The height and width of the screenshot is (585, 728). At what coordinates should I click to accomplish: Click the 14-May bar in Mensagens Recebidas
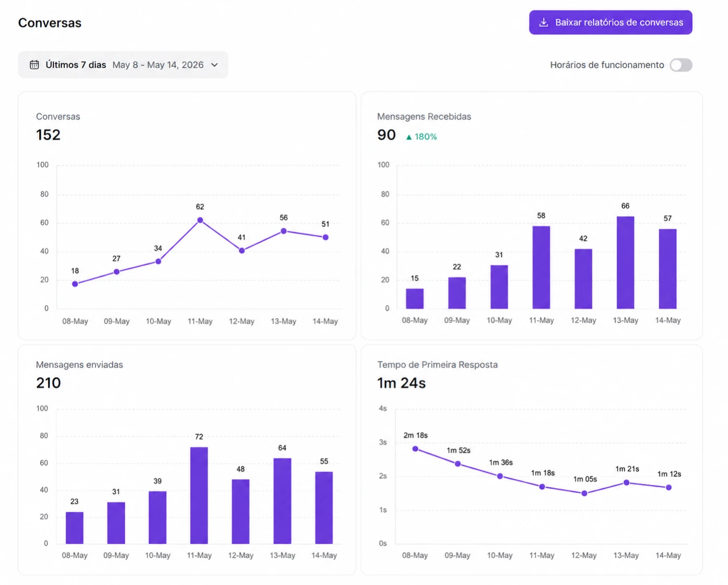click(x=668, y=269)
